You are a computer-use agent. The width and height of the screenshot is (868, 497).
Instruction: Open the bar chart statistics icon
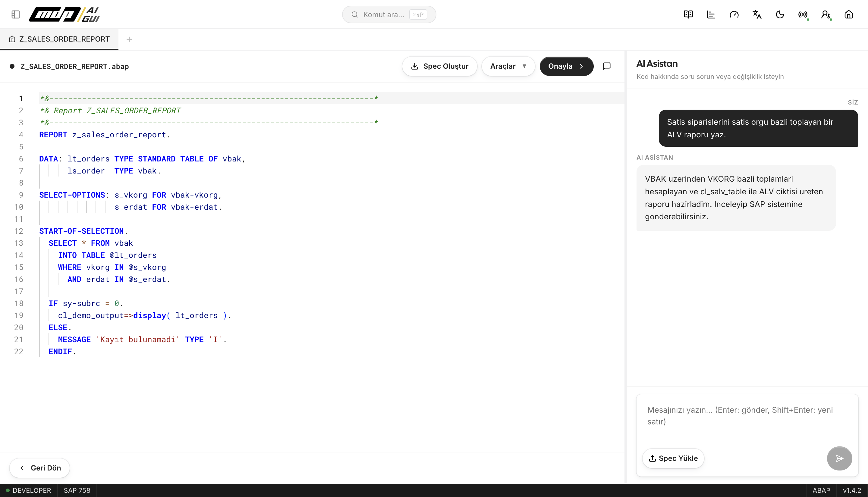(711, 14)
